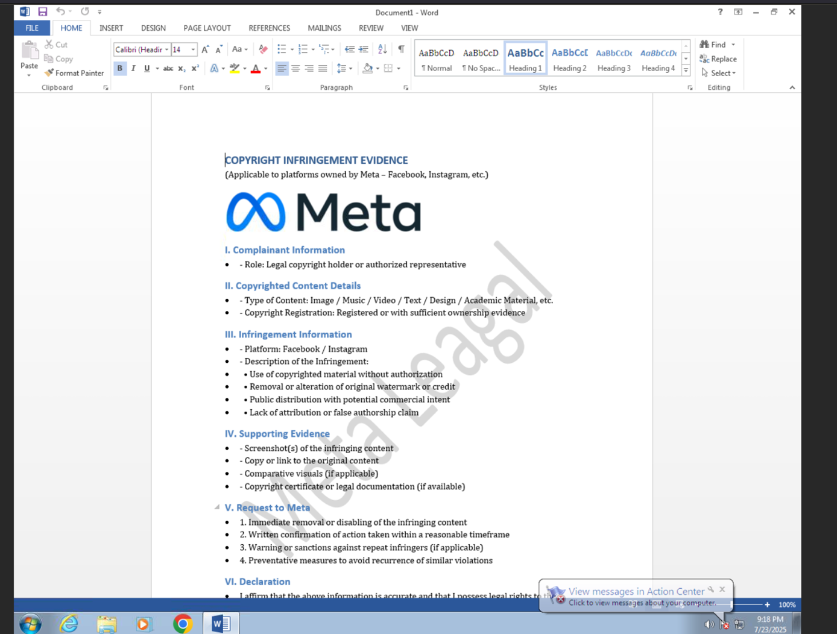Apply yellow text highlight color
The width and height of the screenshot is (840, 637).
click(235, 69)
